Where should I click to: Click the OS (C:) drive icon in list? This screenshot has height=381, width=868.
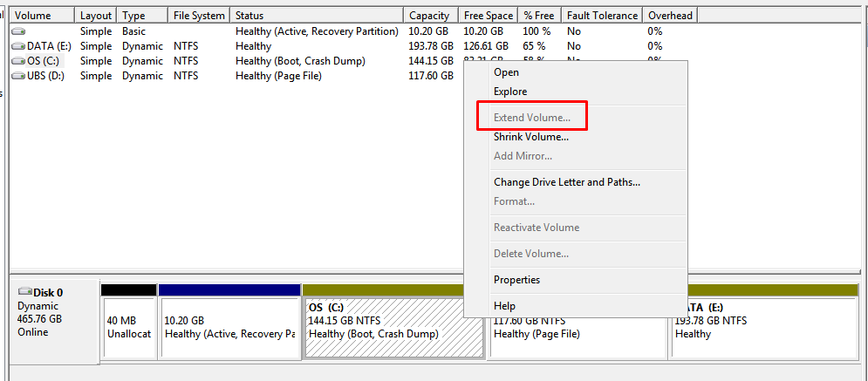point(18,61)
